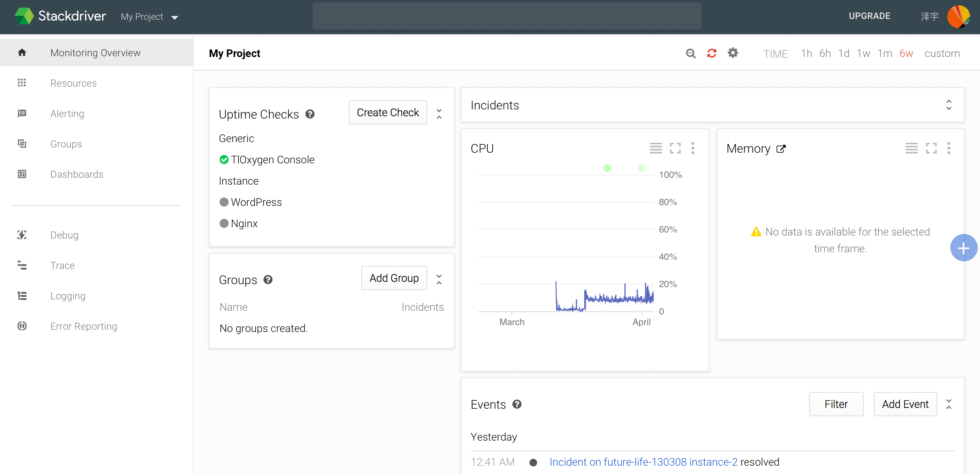
Task: Select the 1d time range
Action: pyautogui.click(x=844, y=53)
